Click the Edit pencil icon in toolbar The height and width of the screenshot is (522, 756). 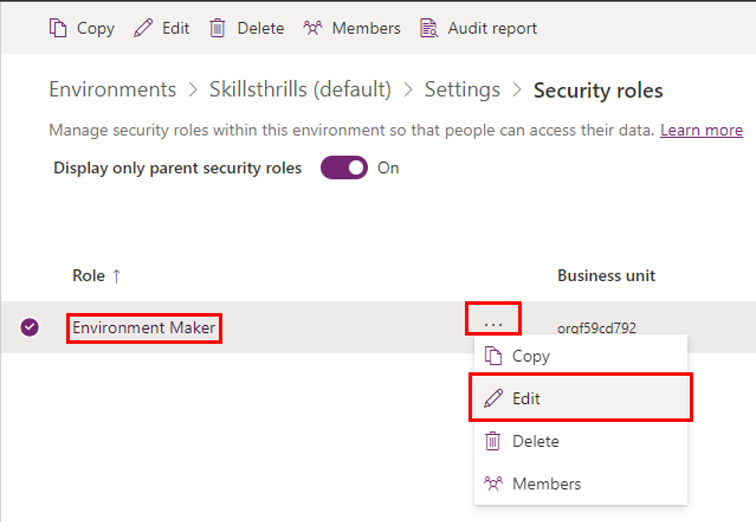click(x=144, y=28)
